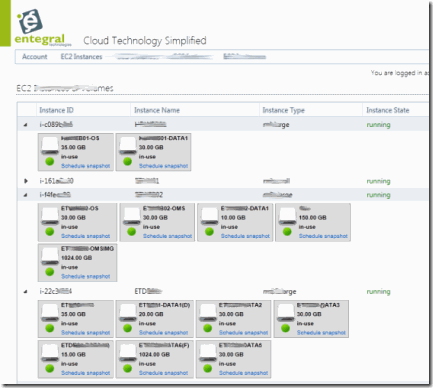Schedule snapshot for 02-OMS volume
This screenshot has width=433, height=388.
click(x=168, y=236)
